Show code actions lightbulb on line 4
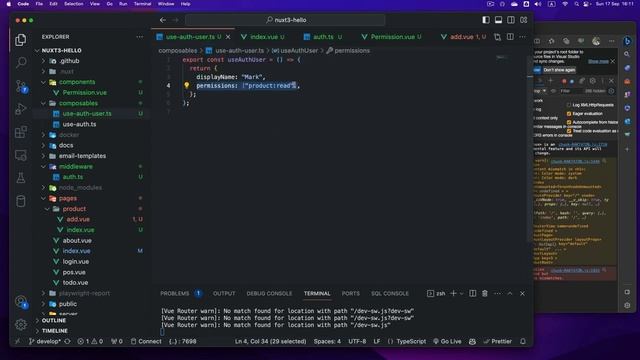 [187, 85]
